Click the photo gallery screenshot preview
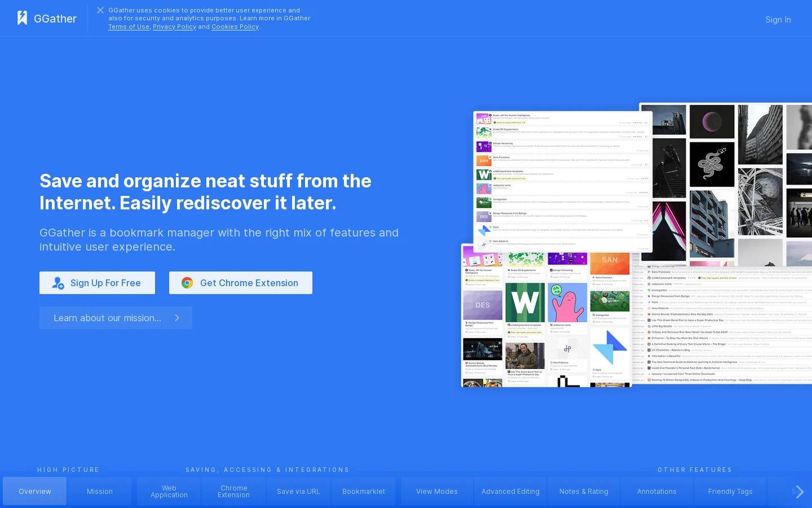 pos(726,185)
